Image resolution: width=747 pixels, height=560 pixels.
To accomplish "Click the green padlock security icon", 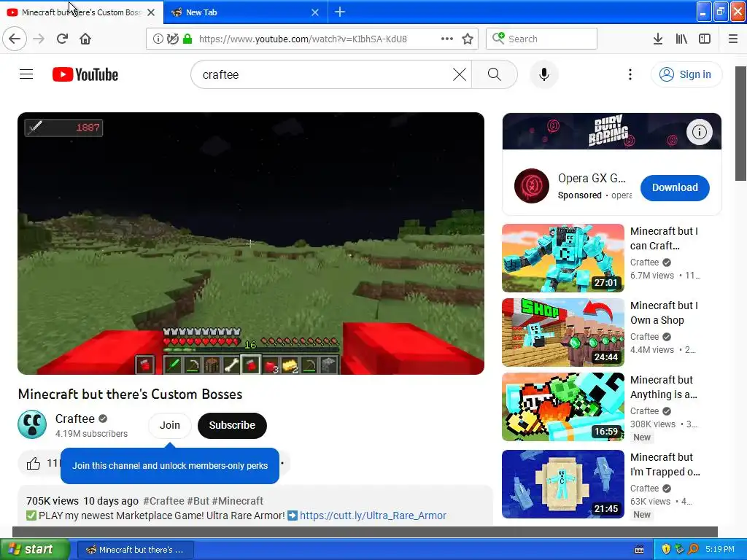I will (187, 39).
